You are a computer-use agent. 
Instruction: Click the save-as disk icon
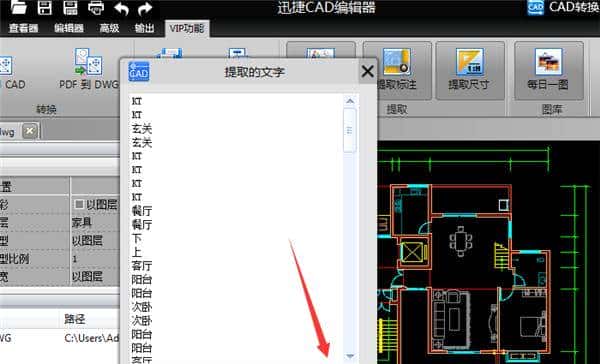pos(70,7)
